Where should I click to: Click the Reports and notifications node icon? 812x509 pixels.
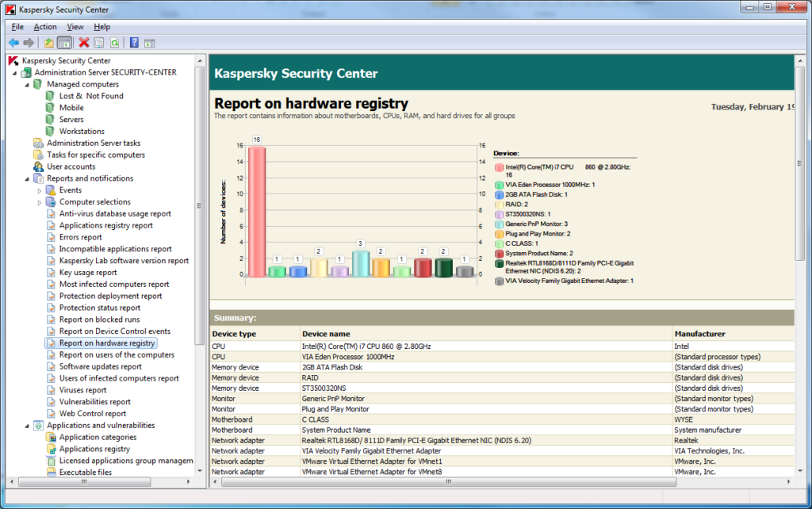[x=38, y=178]
